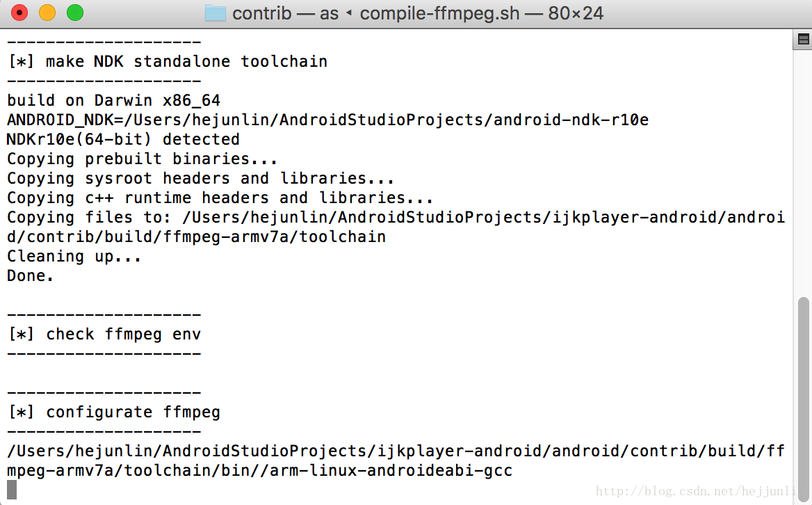This screenshot has height=505, width=812.
Task: Click the 'check ffmpeg env' heading
Action: coord(123,335)
